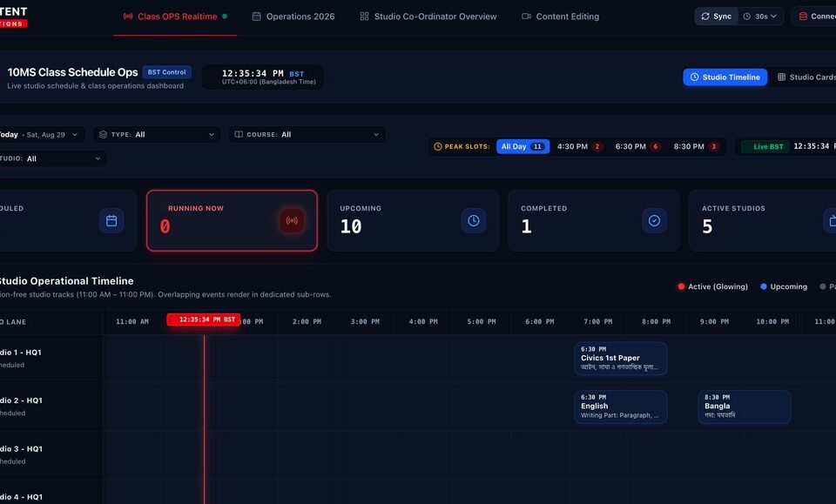This screenshot has width=836, height=504.
Task: Click the database icon in Connection button
Action: coord(803,17)
